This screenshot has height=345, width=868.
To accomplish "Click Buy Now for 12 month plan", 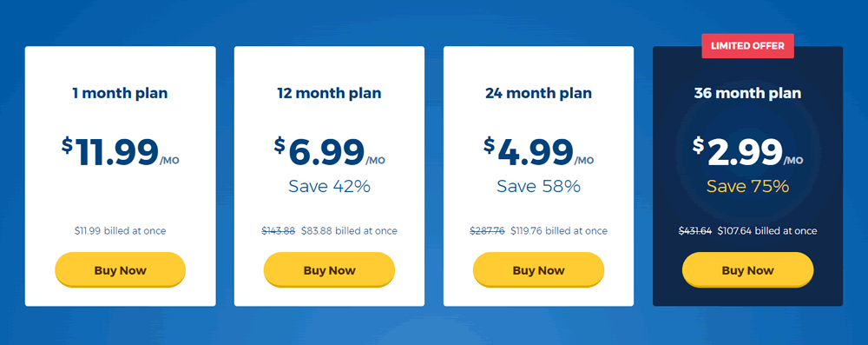I will coord(329,270).
